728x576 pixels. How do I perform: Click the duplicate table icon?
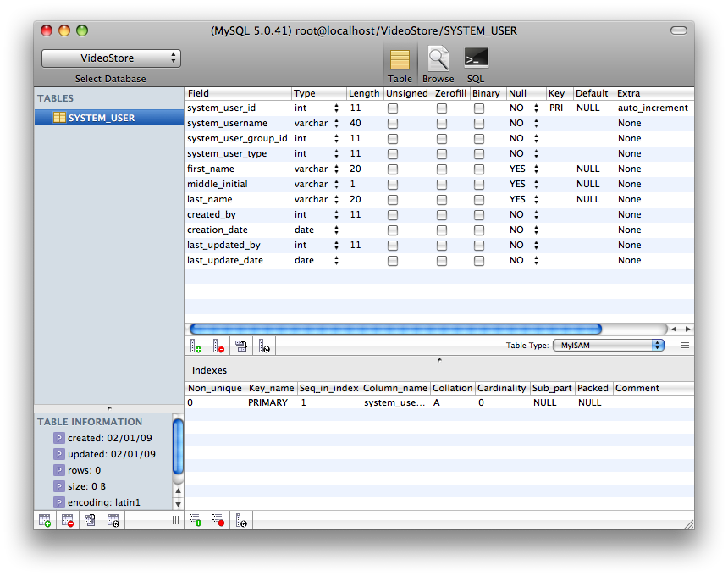click(x=90, y=520)
